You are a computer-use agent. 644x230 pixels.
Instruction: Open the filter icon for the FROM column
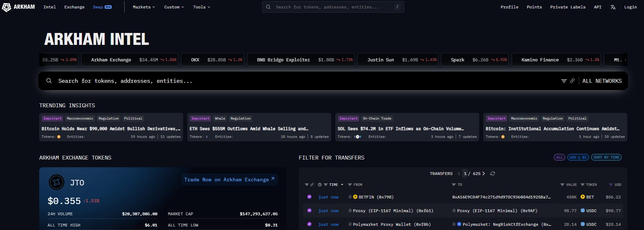pos(350,185)
